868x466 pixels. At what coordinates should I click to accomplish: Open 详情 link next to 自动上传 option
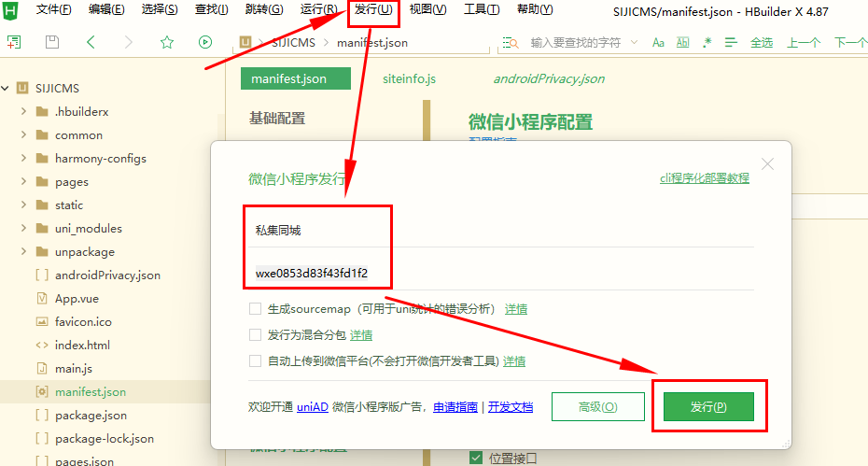point(513,361)
